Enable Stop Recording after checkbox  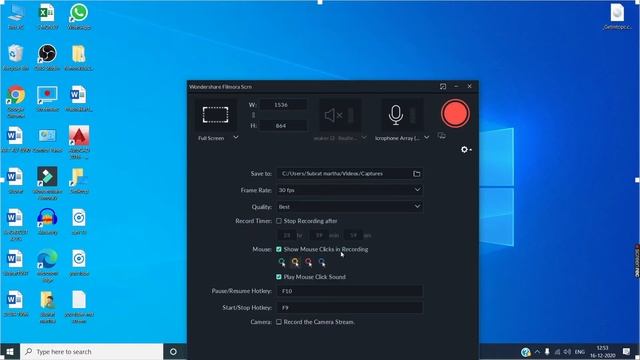(279, 221)
